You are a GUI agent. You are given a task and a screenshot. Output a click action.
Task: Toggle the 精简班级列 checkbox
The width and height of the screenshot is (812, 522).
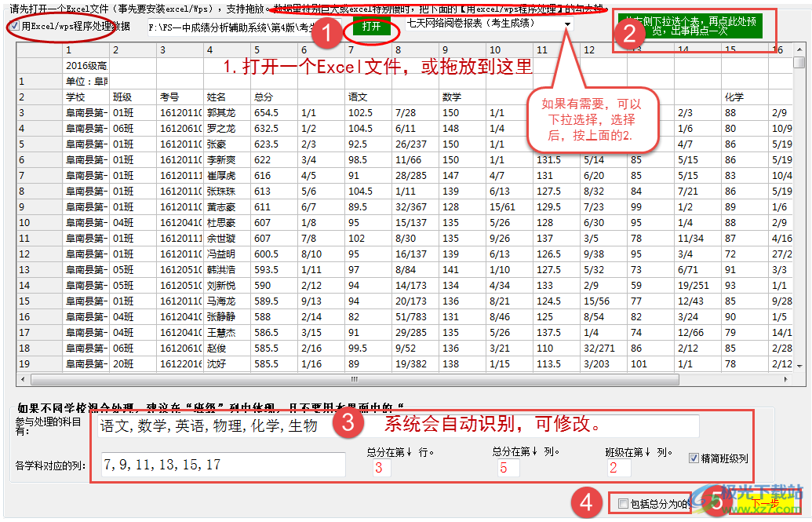point(694,458)
